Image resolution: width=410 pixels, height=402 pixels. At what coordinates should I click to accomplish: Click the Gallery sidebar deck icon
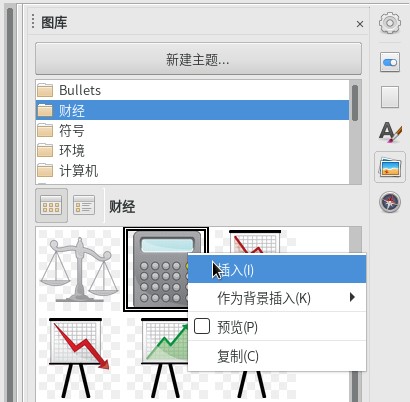(390, 168)
